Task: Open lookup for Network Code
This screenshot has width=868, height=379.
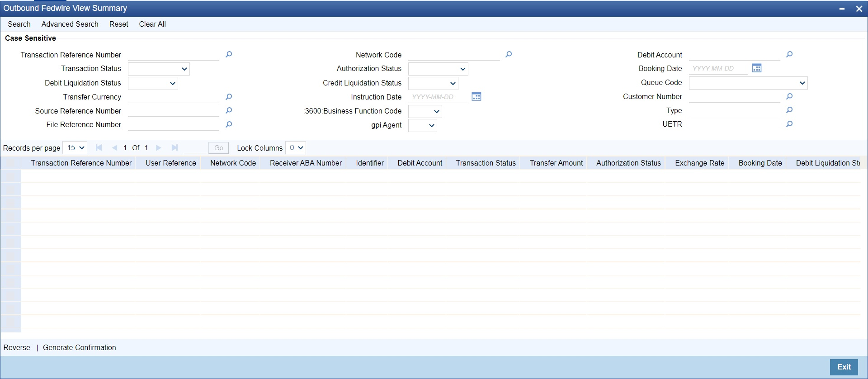Action: 509,55
